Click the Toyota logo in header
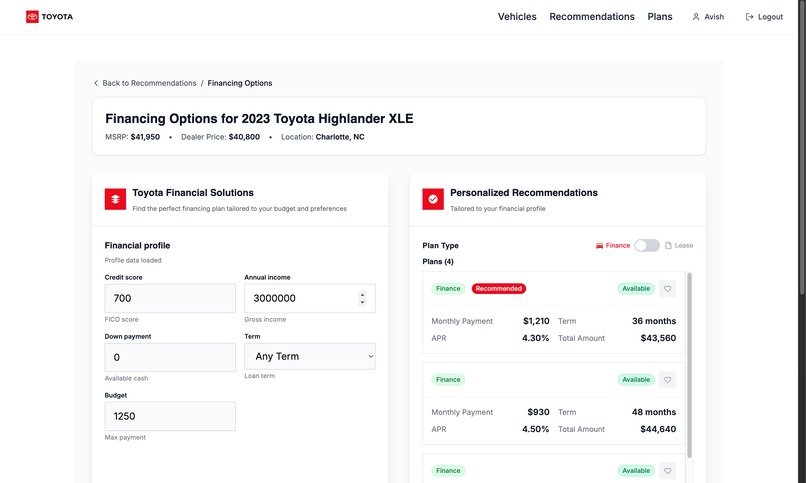This screenshot has height=483, width=806. [x=49, y=17]
